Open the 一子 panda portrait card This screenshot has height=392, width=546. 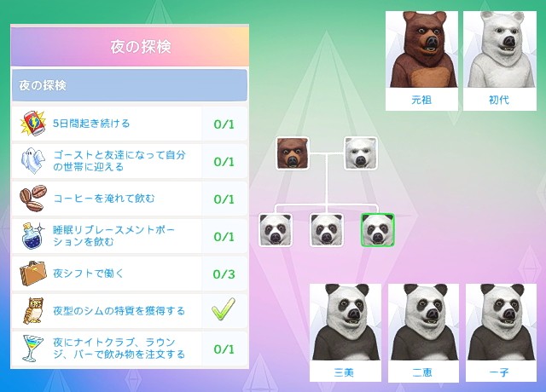click(x=501, y=332)
